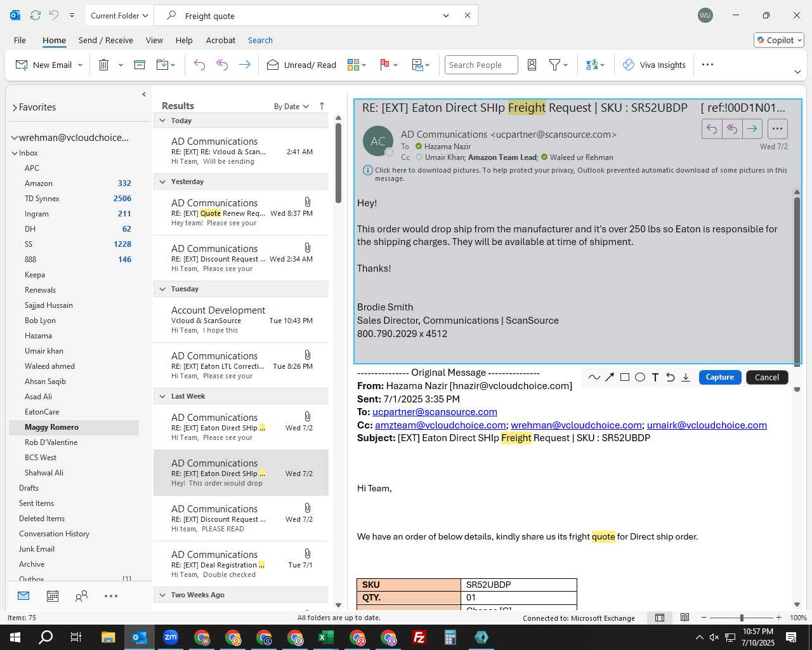Open the View tab
This screenshot has width=812, height=650.
coord(154,40)
